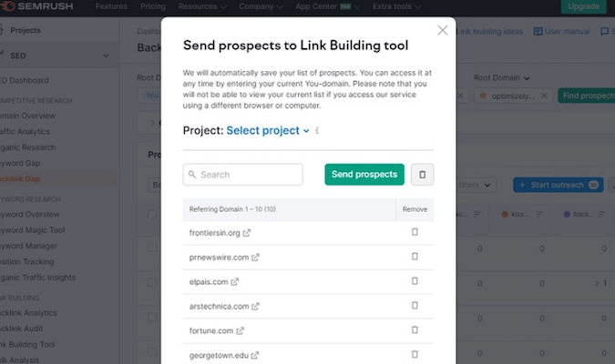
Task: Click into the Search prospects field
Action: tap(242, 174)
